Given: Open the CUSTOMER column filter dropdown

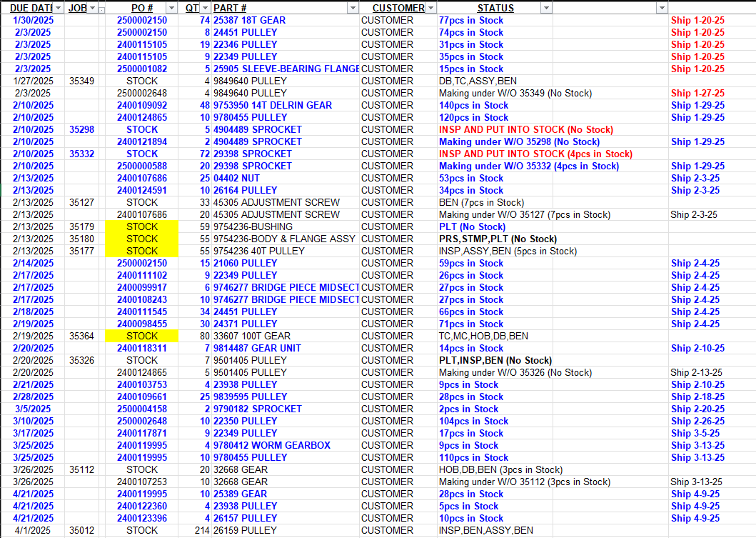Looking at the screenshot, I should pos(430,8).
